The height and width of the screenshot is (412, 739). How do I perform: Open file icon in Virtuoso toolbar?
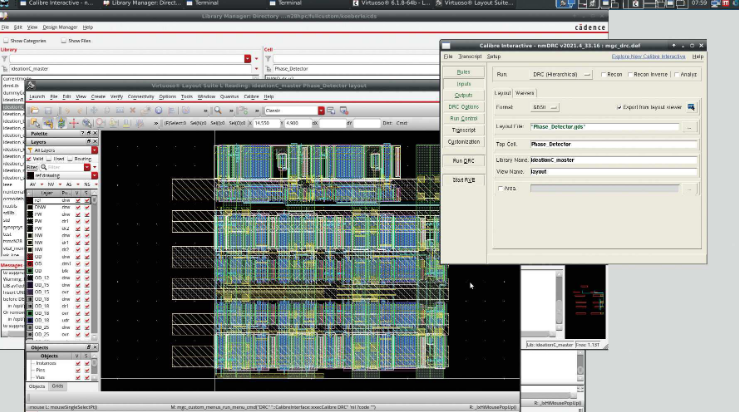pyautogui.click(x=34, y=110)
